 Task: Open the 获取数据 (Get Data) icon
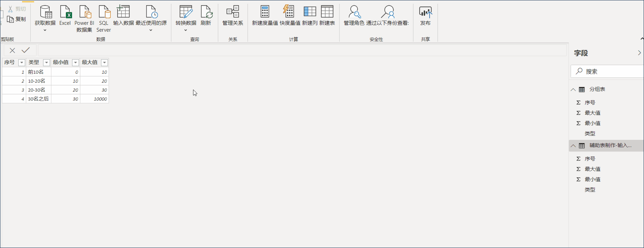pos(46,12)
